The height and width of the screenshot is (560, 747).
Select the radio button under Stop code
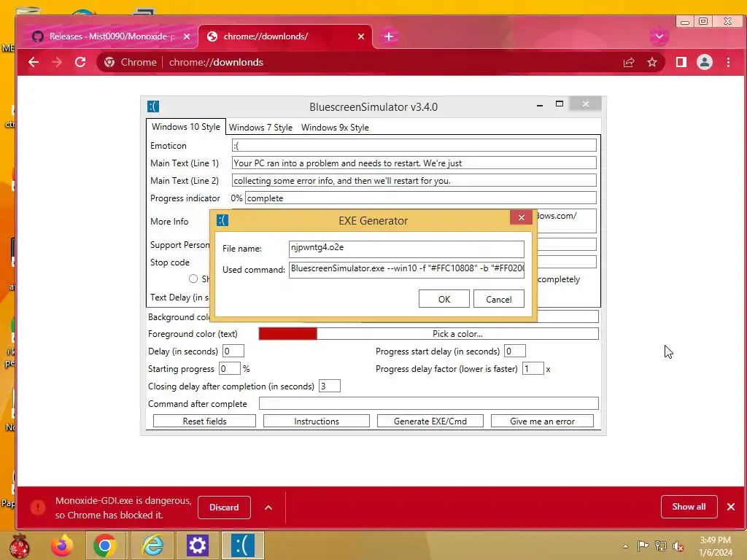[193, 279]
